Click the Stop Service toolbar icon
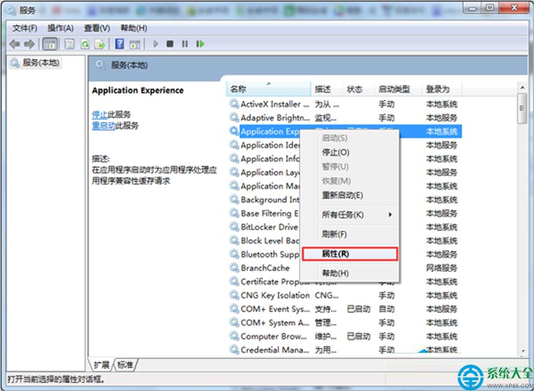 (170, 44)
